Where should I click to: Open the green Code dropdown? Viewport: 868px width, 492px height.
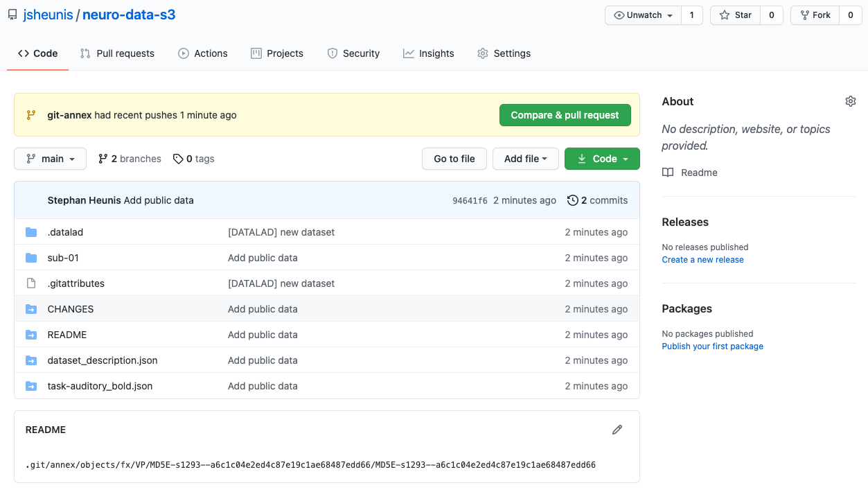(x=601, y=159)
